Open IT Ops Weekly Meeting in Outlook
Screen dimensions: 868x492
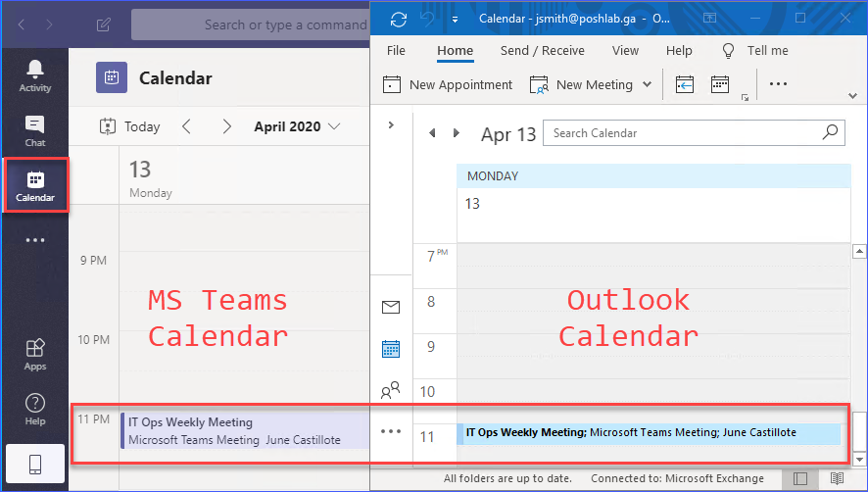coord(649,433)
